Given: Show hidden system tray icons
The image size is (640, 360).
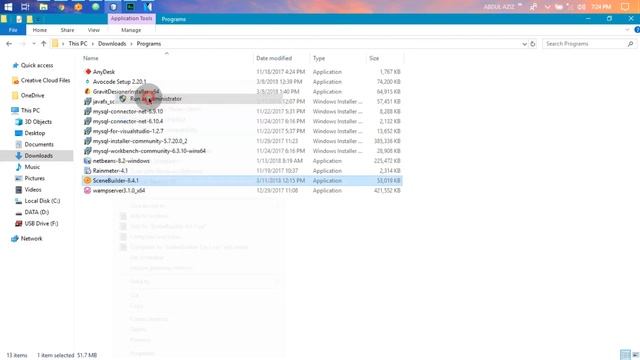Looking at the screenshot, I should point(547,7).
